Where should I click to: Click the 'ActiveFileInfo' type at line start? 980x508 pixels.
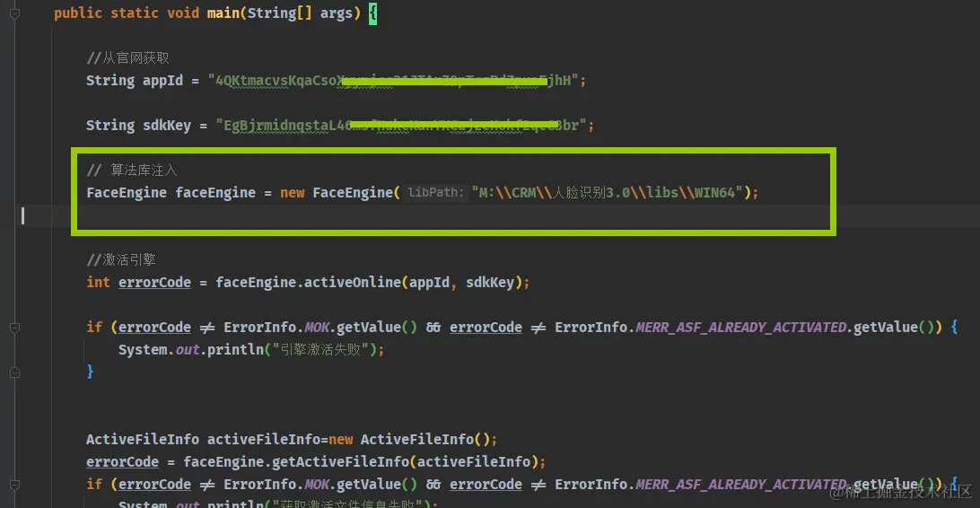tap(143, 439)
